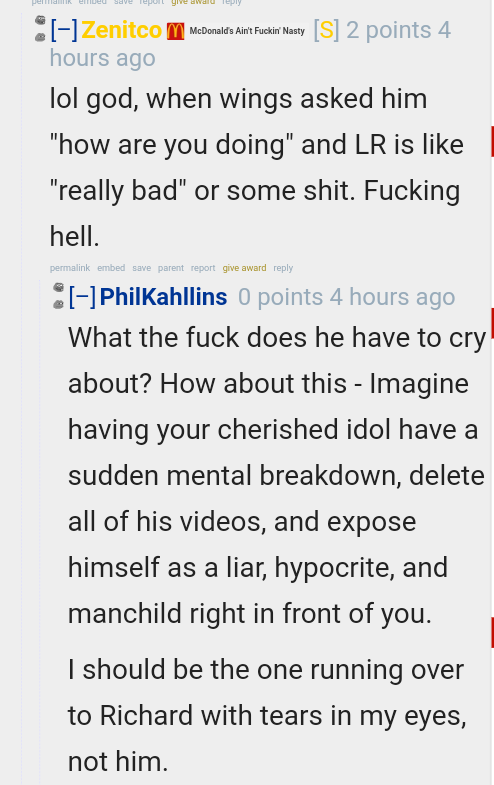Click the [S] submitter tag
This screenshot has height=785, width=494.
coord(326,30)
